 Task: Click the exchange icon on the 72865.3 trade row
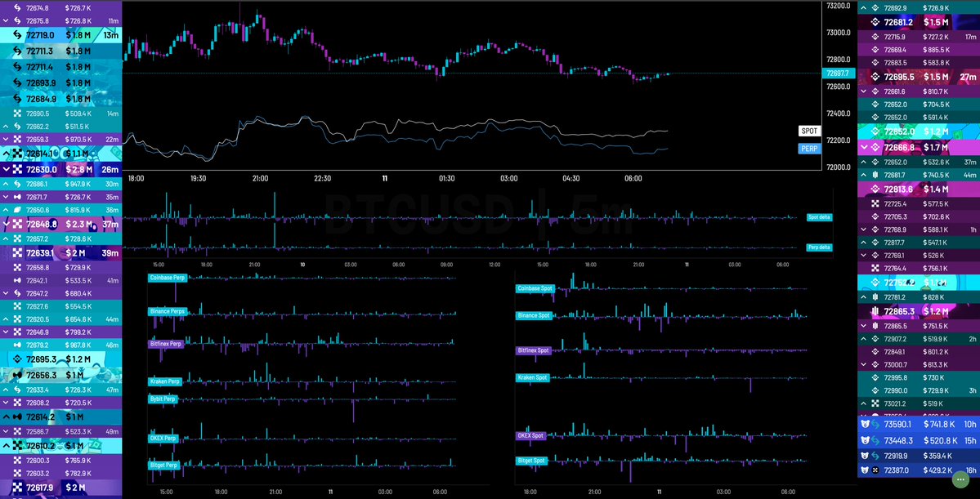point(874,311)
